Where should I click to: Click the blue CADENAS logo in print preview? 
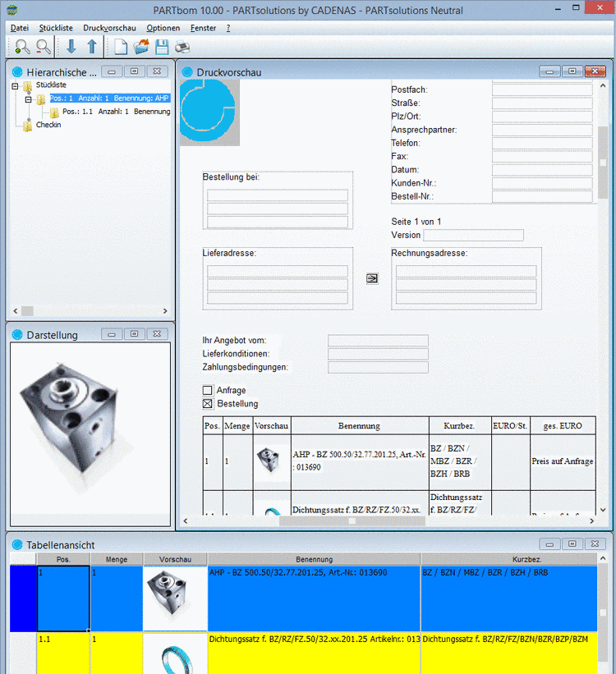coord(209,112)
